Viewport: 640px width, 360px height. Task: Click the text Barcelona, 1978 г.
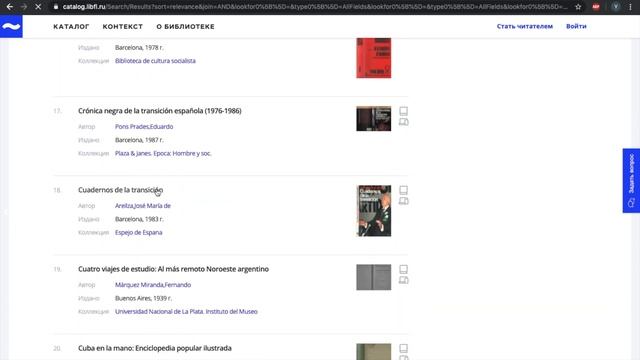click(139, 47)
